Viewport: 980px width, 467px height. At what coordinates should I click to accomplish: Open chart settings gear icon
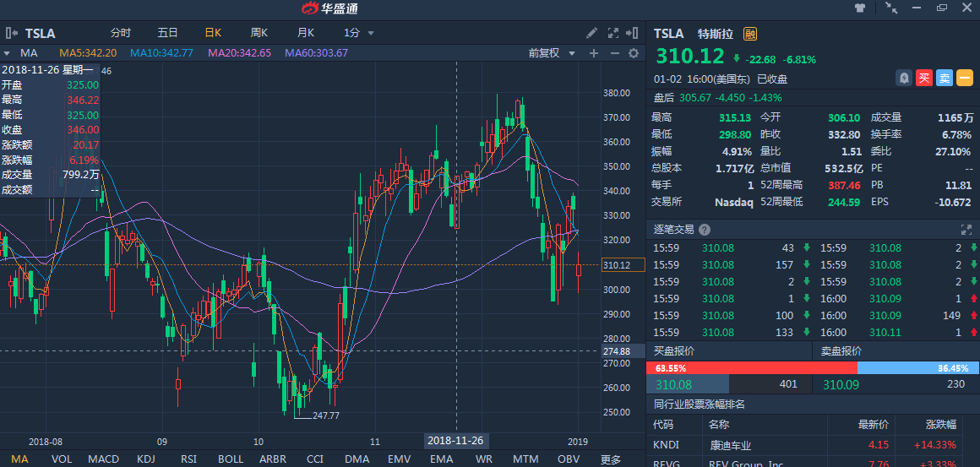click(x=634, y=53)
